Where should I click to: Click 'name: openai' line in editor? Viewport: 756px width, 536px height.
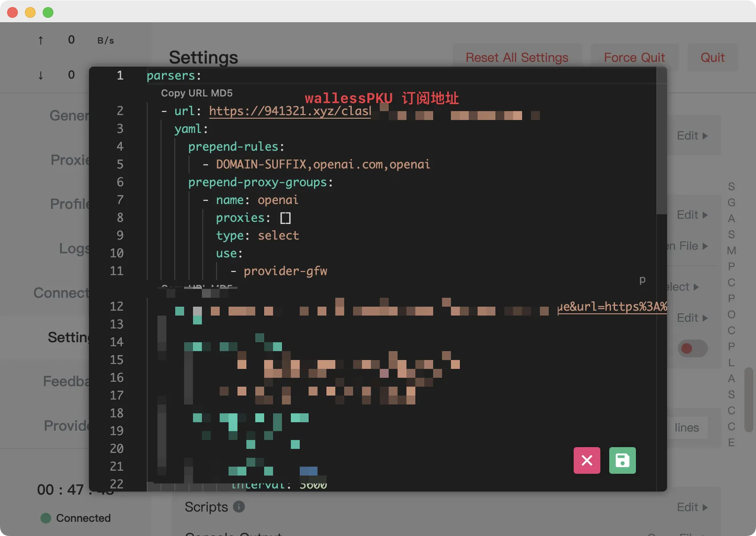[257, 200]
